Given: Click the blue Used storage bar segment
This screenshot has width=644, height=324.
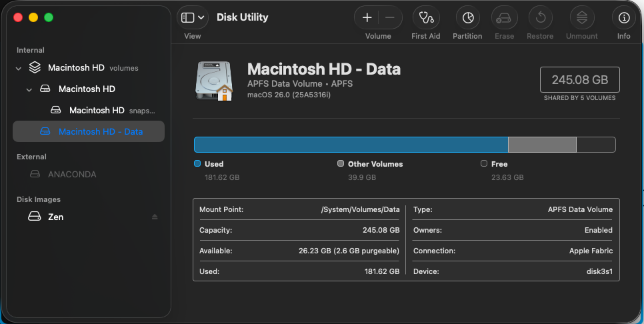Looking at the screenshot, I should 351,145.
